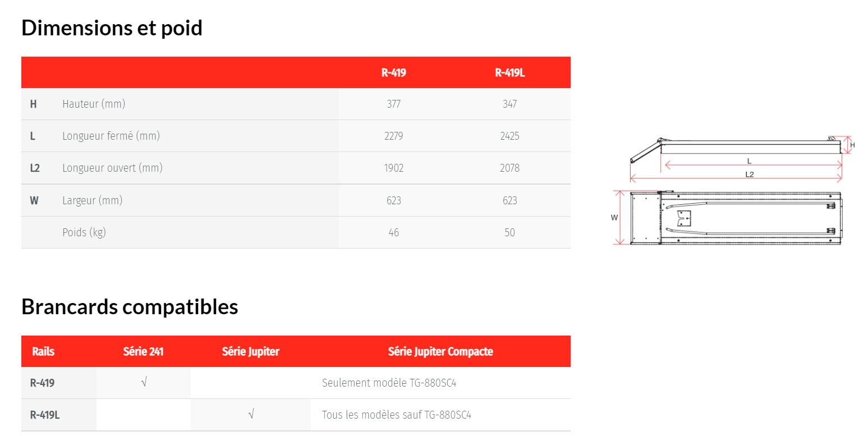This screenshot has height=436, width=868.
Task: Click the Longueur ouvert (mm) label
Action: point(112,168)
